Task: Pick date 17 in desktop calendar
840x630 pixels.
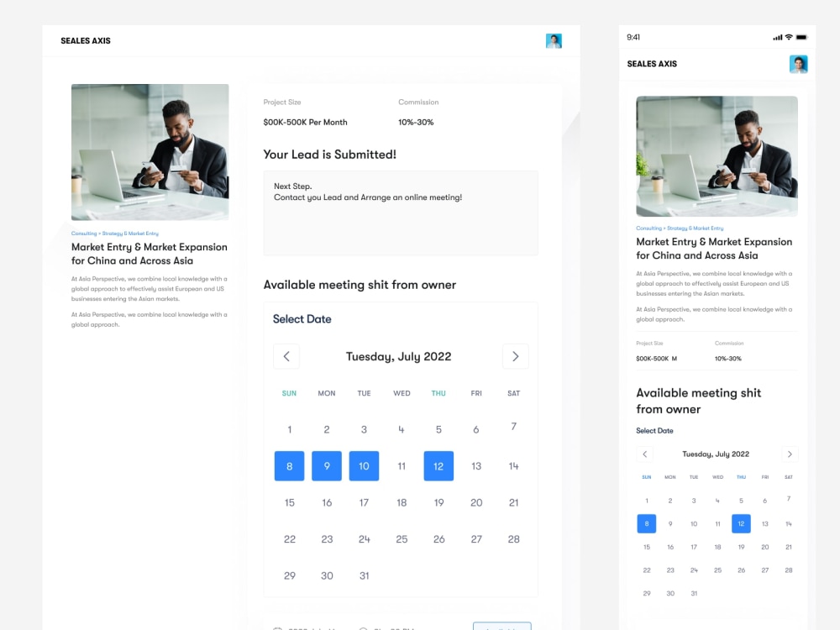Action: pyautogui.click(x=364, y=502)
